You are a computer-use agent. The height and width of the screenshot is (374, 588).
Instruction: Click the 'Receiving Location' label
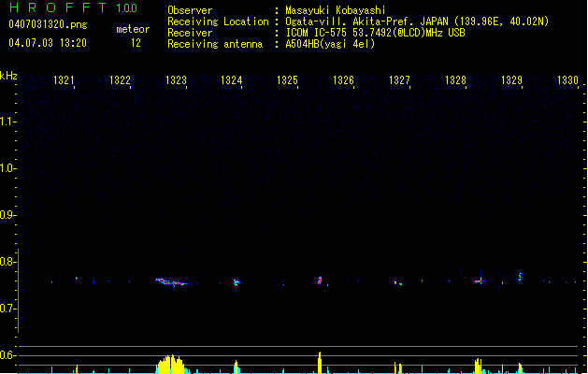pos(218,22)
